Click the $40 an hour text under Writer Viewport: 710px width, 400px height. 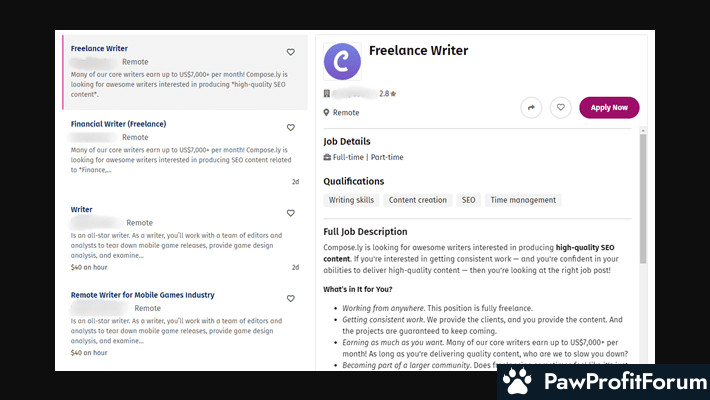pyautogui.click(x=89, y=267)
